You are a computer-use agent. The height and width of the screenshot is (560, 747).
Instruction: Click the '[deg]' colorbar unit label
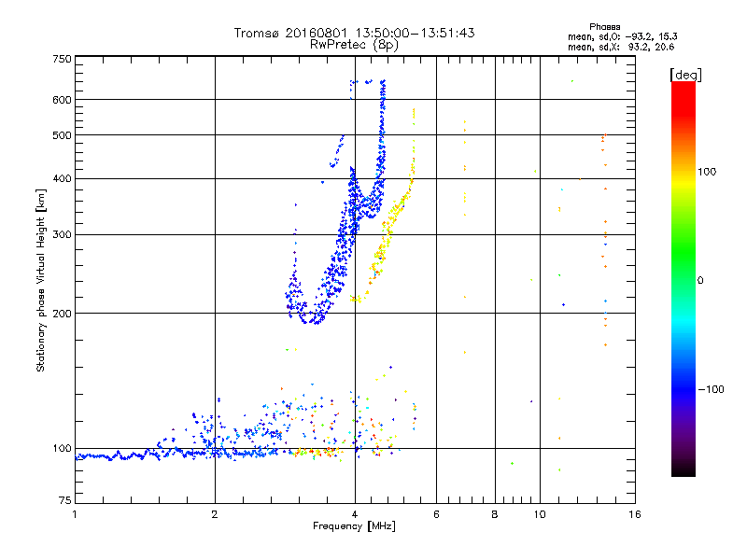(685, 75)
